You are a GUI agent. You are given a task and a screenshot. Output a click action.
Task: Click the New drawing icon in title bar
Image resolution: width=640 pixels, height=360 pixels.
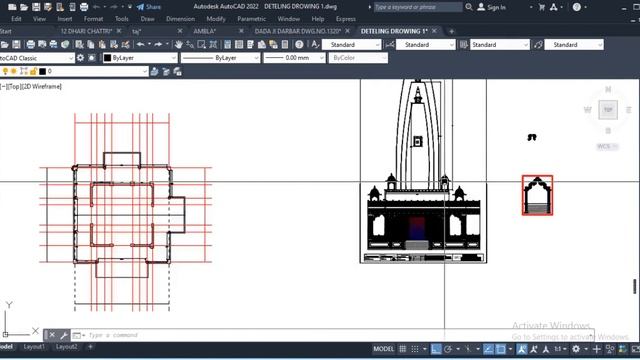12,7
